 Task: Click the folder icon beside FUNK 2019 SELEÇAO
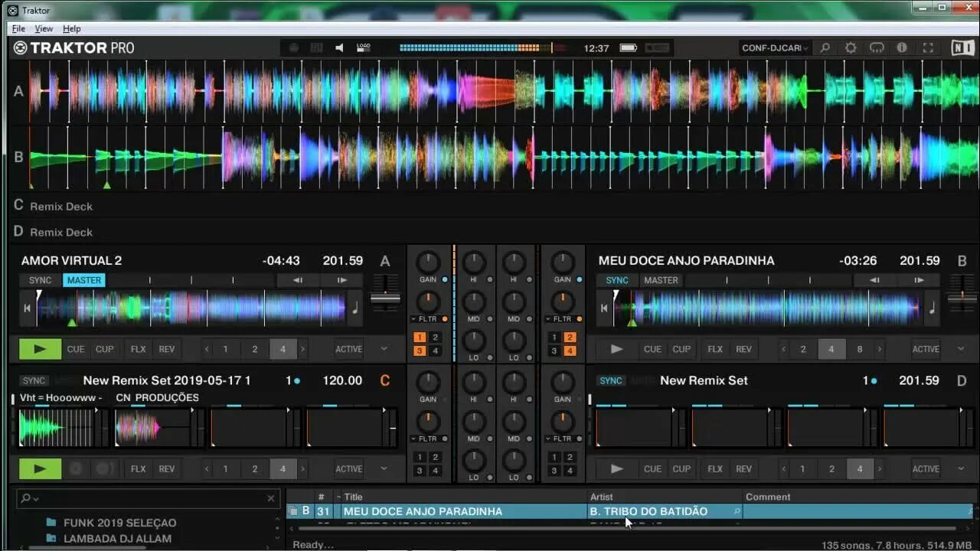[51, 523]
